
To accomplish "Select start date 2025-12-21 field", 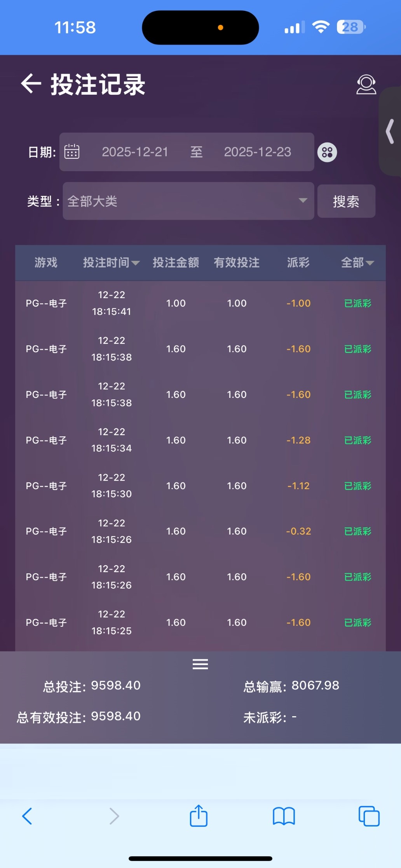I will tap(135, 152).
